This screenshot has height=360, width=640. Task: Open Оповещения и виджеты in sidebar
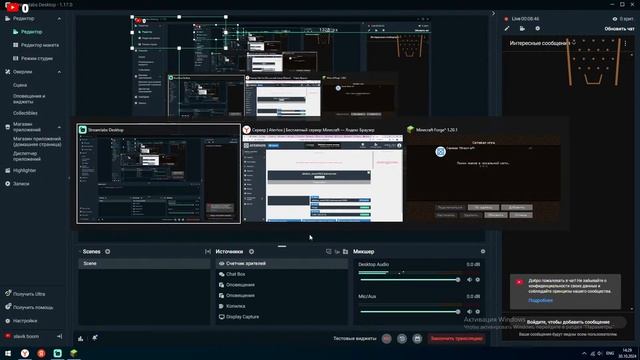[x=29, y=99]
